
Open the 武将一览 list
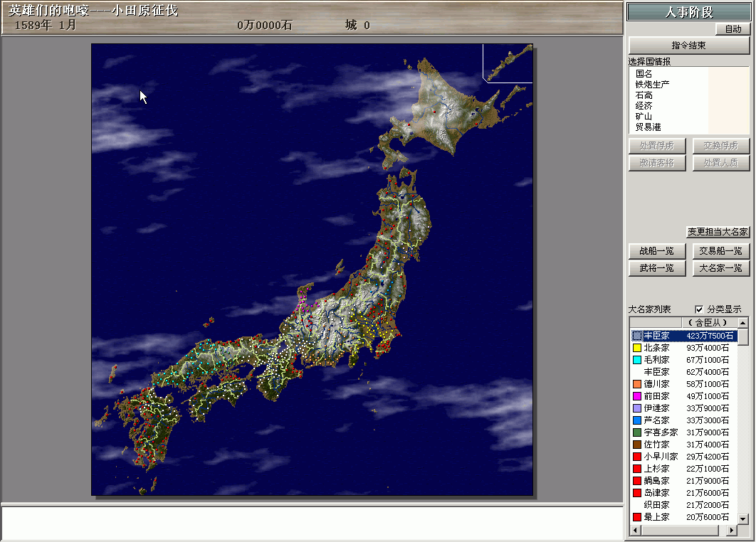(656, 268)
